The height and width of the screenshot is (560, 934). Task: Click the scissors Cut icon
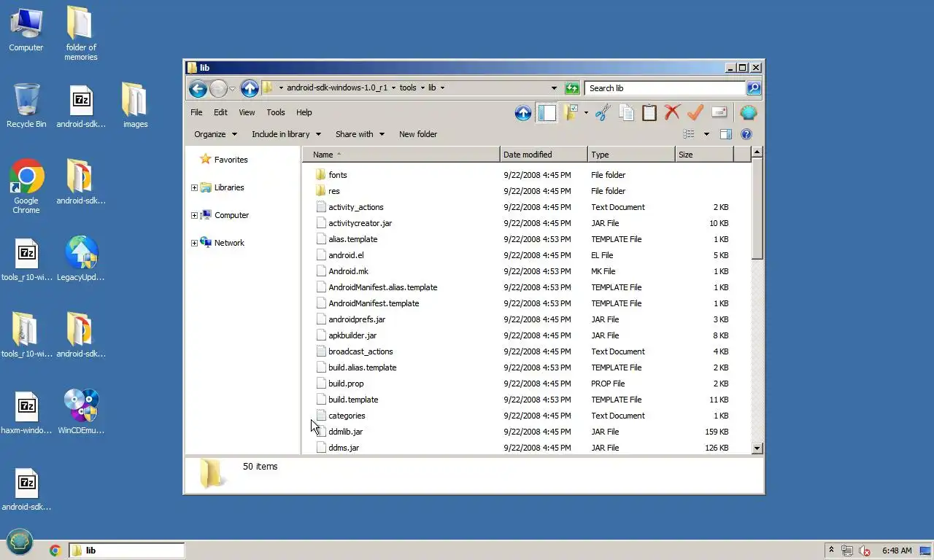coord(603,113)
